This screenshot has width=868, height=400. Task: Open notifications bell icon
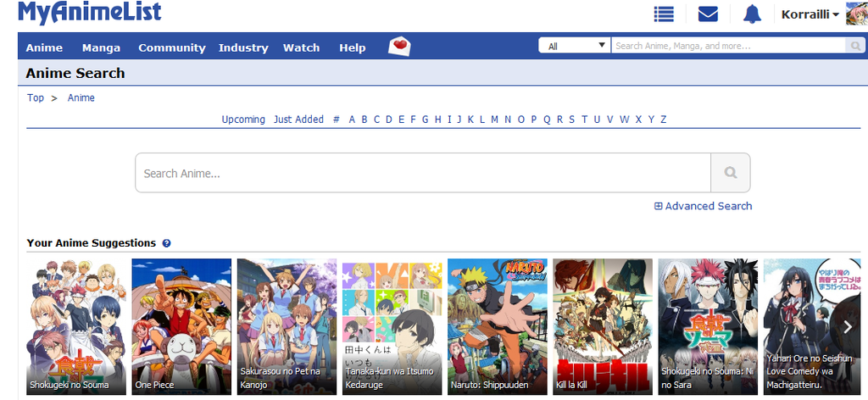752,14
